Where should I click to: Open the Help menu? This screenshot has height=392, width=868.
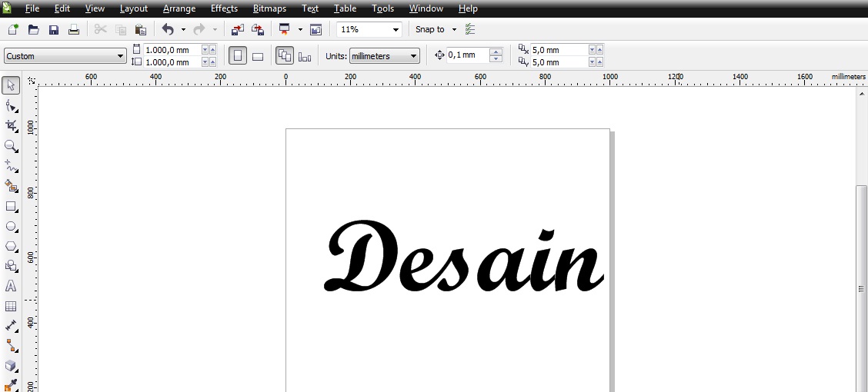(x=468, y=8)
